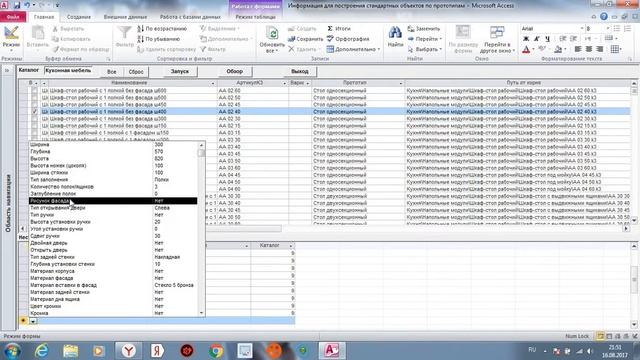
Task: Open the font size dropdown
Action: click(x=607, y=29)
